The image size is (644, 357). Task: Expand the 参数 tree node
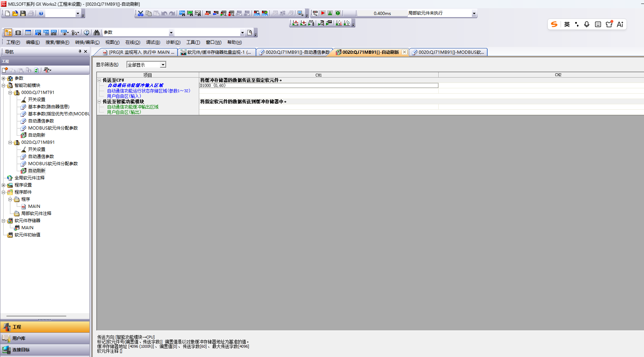pos(4,78)
